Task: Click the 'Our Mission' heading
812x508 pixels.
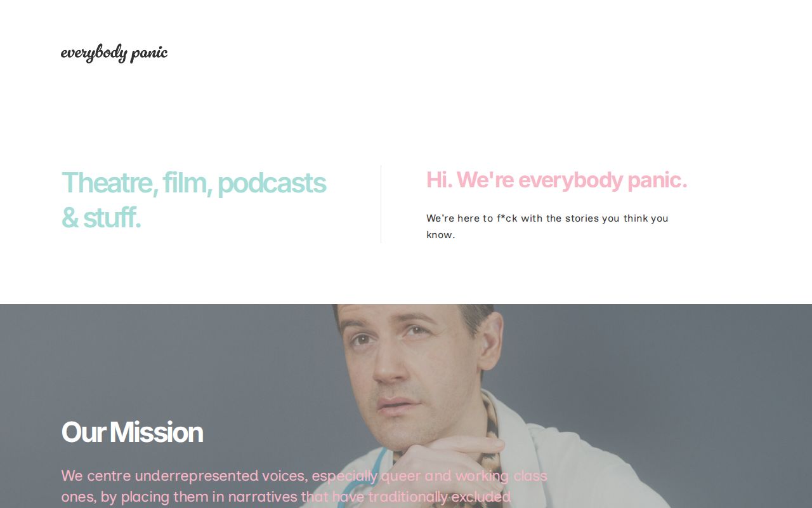Action: (132, 432)
